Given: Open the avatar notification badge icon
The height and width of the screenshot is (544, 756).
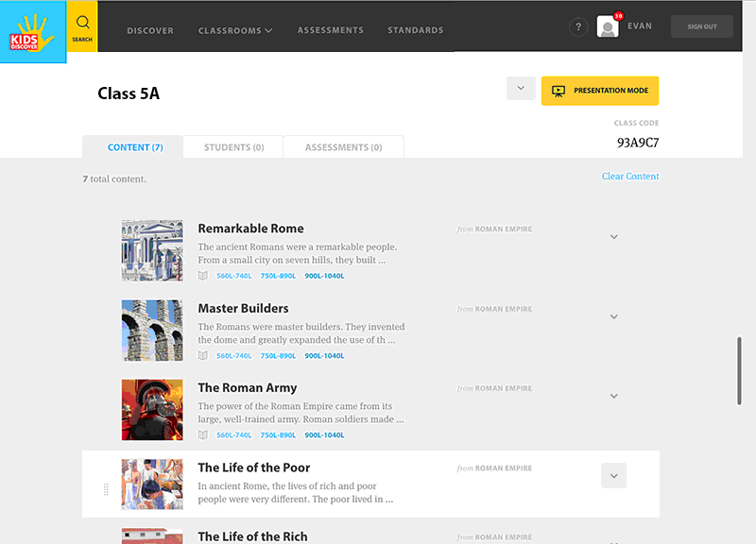Looking at the screenshot, I should tap(619, 16).
